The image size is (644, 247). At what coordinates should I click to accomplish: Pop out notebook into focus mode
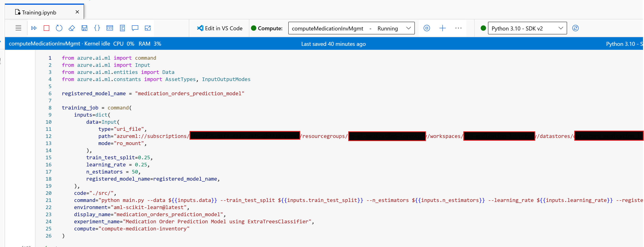pos(148,28)
